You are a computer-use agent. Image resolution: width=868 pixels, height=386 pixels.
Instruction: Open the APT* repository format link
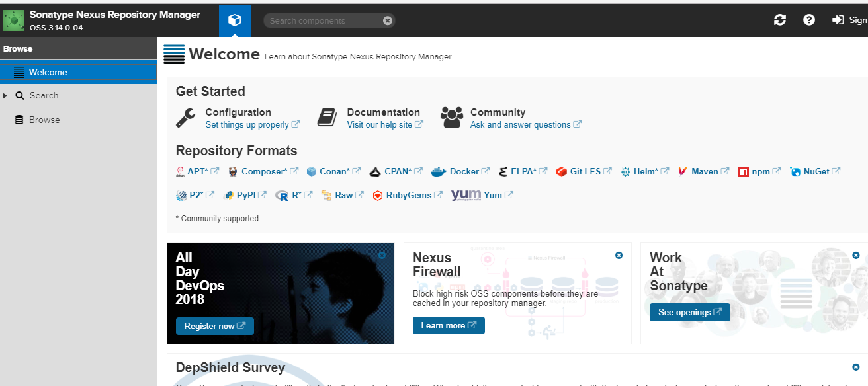(203, 171)
